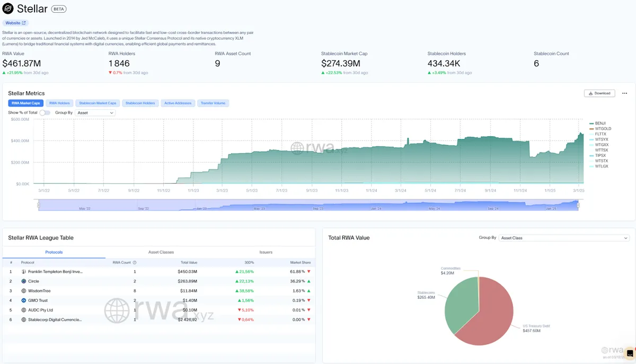Screen dimensions: 636x364
Task: Click the GMO Trust protocol icon
Action: (x=24, y=300)
